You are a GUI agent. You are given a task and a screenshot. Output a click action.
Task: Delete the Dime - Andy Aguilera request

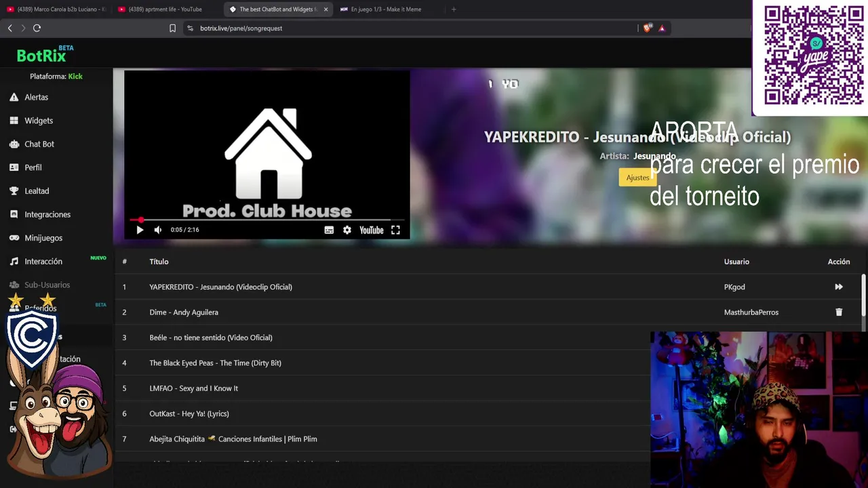pos(839,312)
